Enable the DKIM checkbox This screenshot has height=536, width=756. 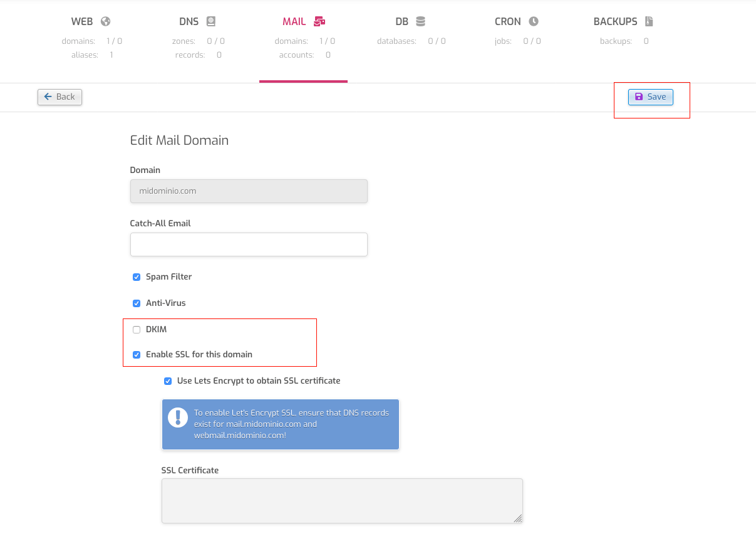[137, 330]
